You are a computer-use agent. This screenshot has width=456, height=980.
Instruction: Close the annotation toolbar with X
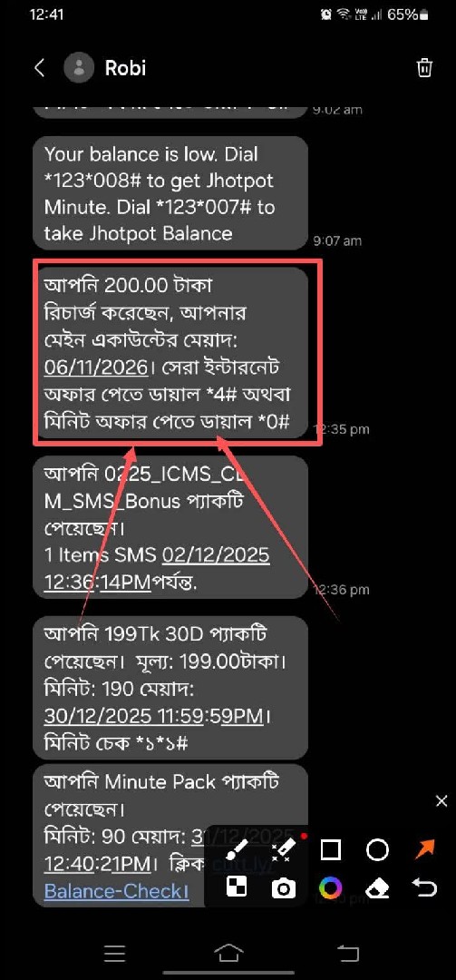click(x=441, y=801)
